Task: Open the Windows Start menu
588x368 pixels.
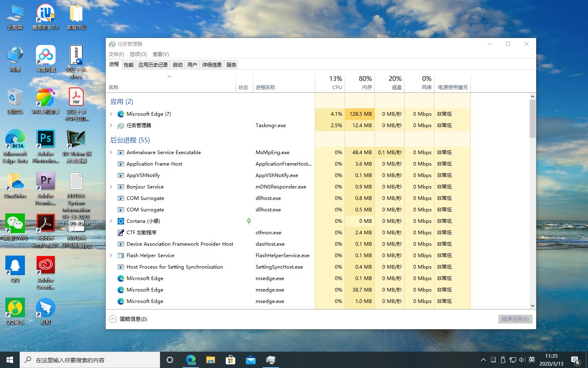Action: [10, 360]
